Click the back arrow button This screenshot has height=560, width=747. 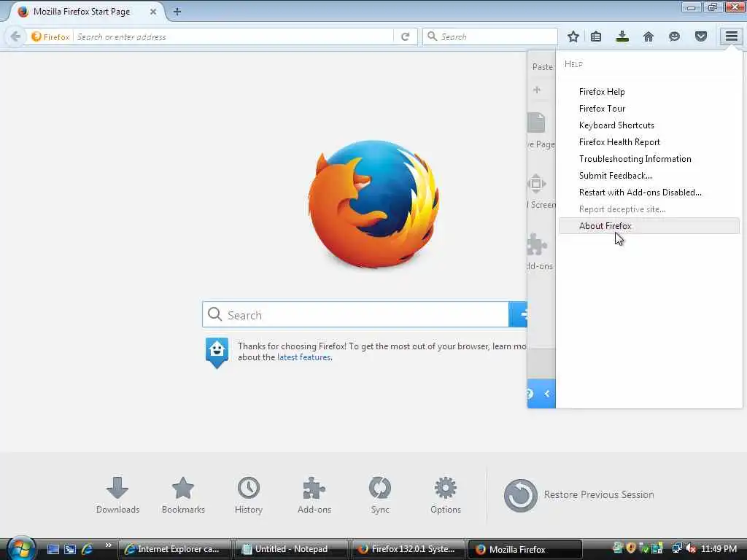[x=16, y=36]
